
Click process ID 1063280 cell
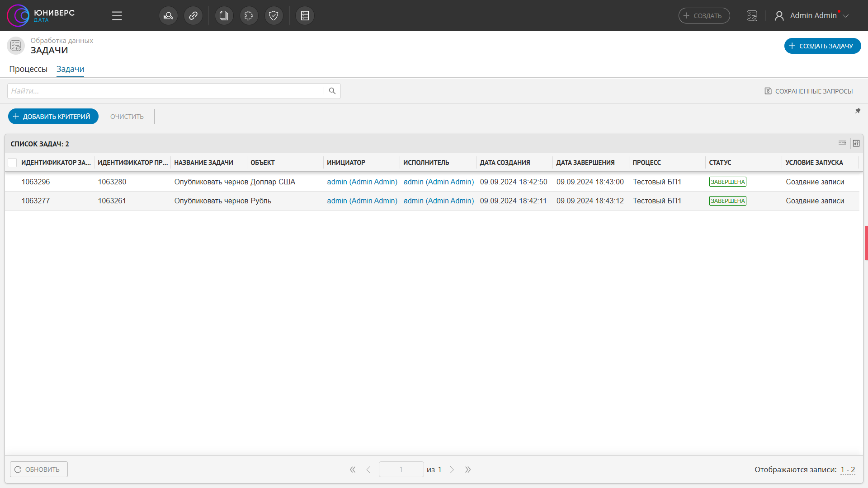click(x=112, y=182)
